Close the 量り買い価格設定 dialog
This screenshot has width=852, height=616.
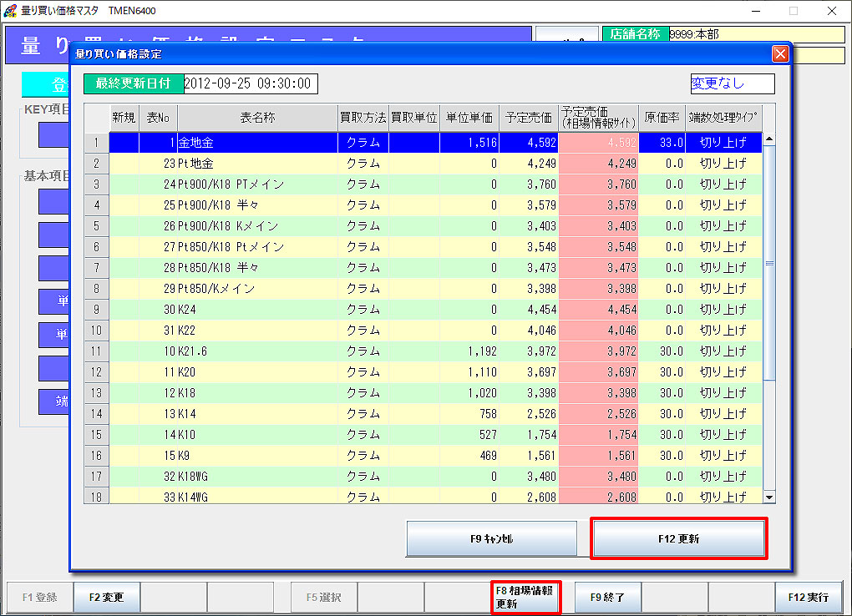(780, 54)
